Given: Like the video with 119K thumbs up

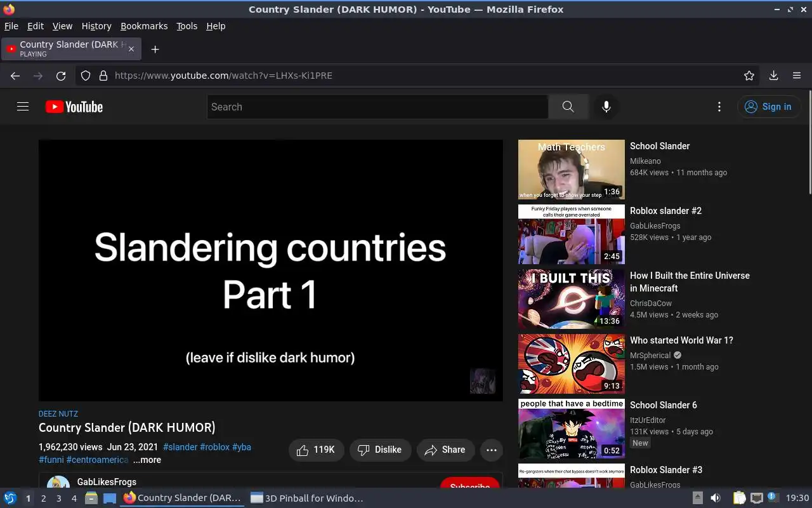Looking at the screenshot, I should (316, 450).
